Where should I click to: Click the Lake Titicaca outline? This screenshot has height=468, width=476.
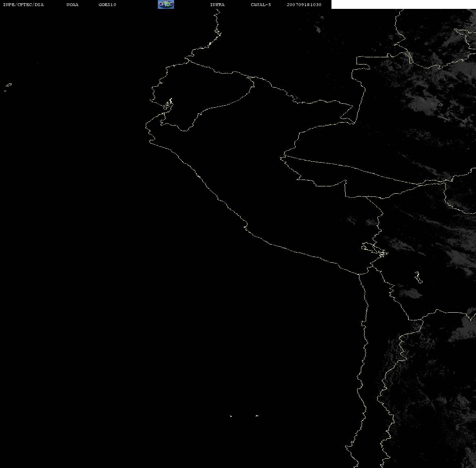point(374,249)
